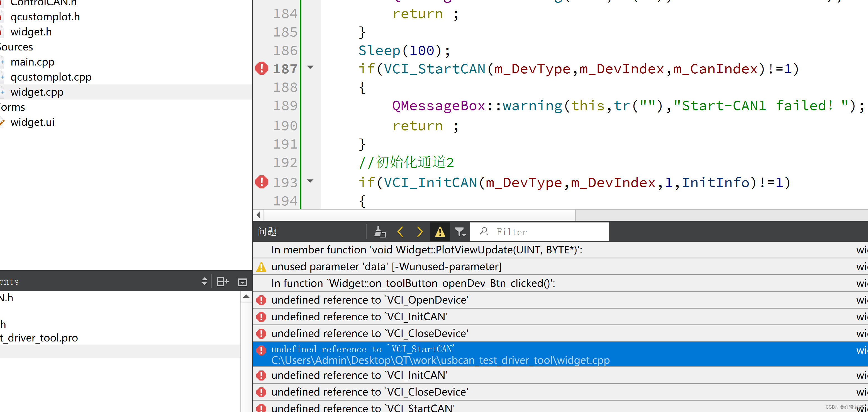The height and width of the screenshot is (412, 868).
Task: Open widget.ui form file
Action: [x=32, y=122]
